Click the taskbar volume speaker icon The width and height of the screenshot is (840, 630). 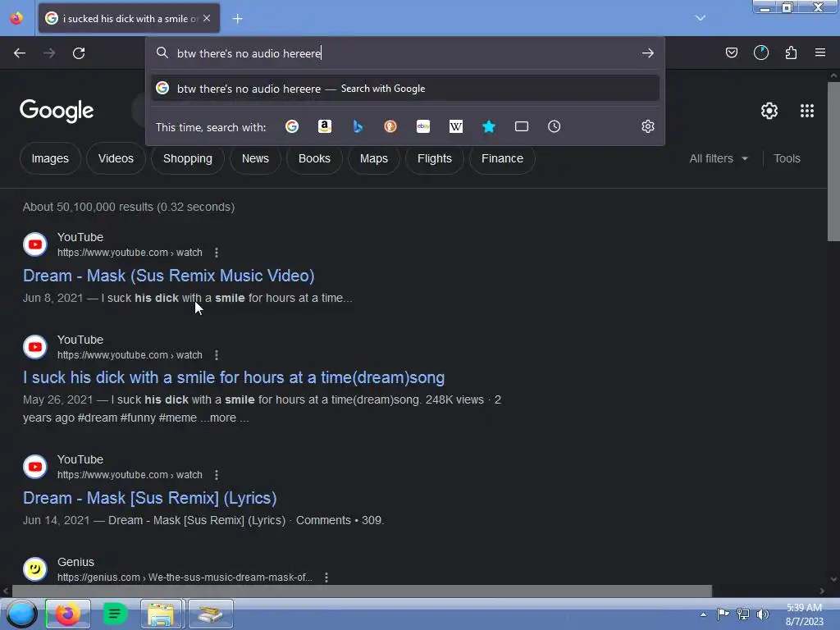tap(762, 614)
